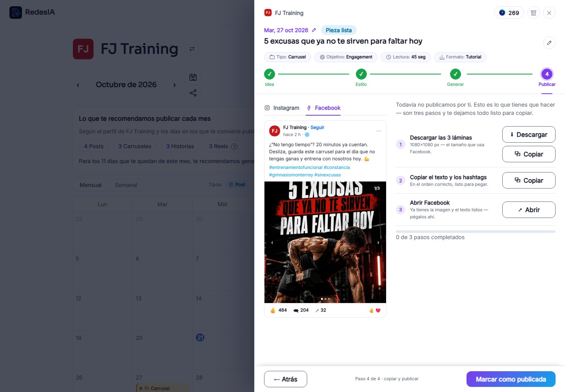Viewport: 565px width, 392px height.
Task: Go to the previous carousel slide arrow
Action: coord(272,243)
